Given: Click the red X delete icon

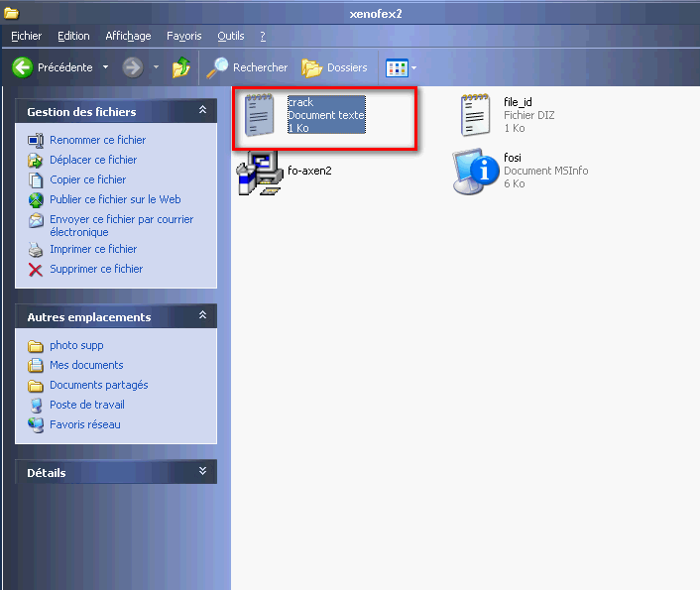Looking at the screenshot, I should point(36,270).
